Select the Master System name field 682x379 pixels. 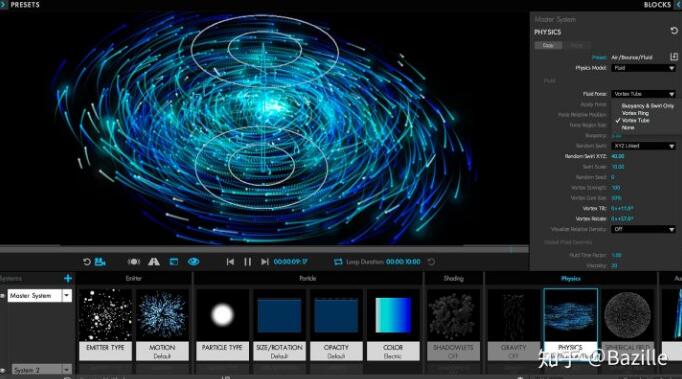(34, 295)
